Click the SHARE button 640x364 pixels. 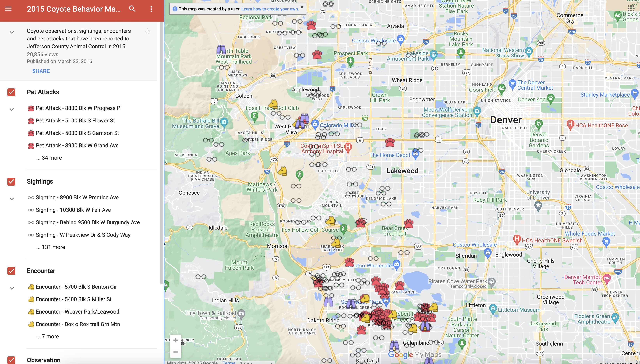tap(41, 71)
